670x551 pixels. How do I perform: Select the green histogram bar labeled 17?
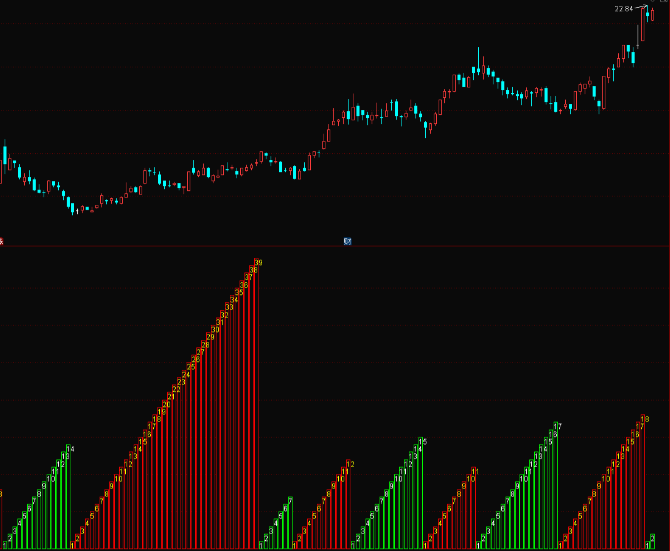(x=555, y=486)
